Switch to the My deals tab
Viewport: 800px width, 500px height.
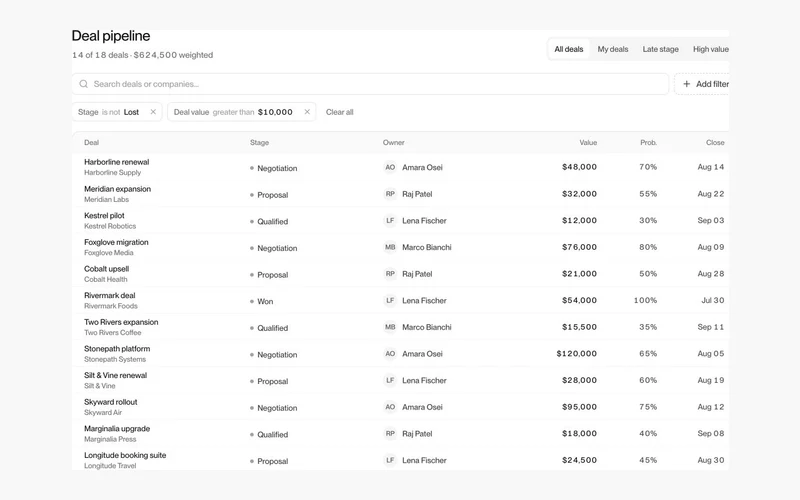click(x=613, y=49)
